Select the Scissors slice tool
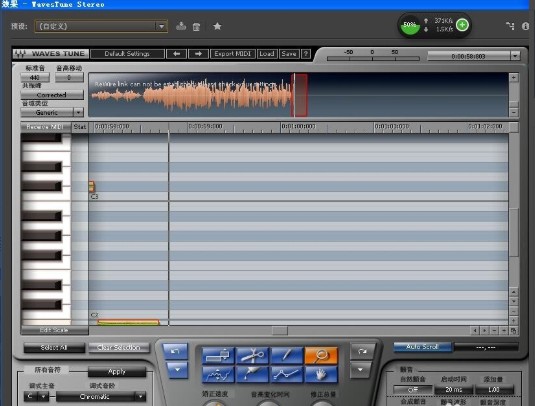 (x=252, y=356)
